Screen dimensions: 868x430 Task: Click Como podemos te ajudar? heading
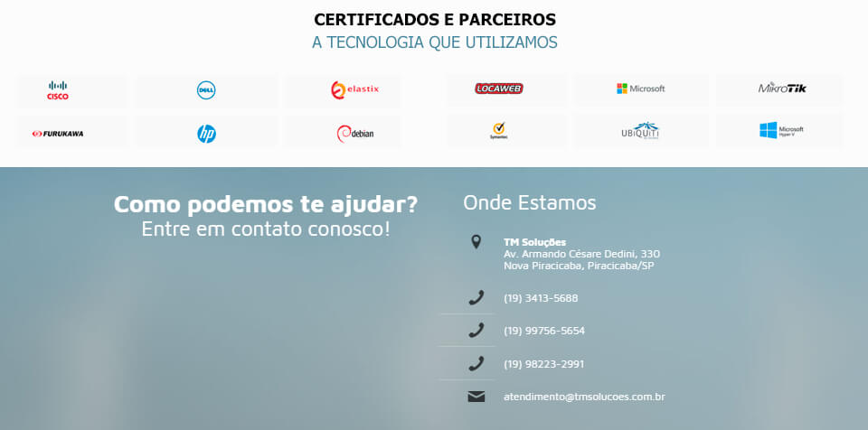pos(266,204)
